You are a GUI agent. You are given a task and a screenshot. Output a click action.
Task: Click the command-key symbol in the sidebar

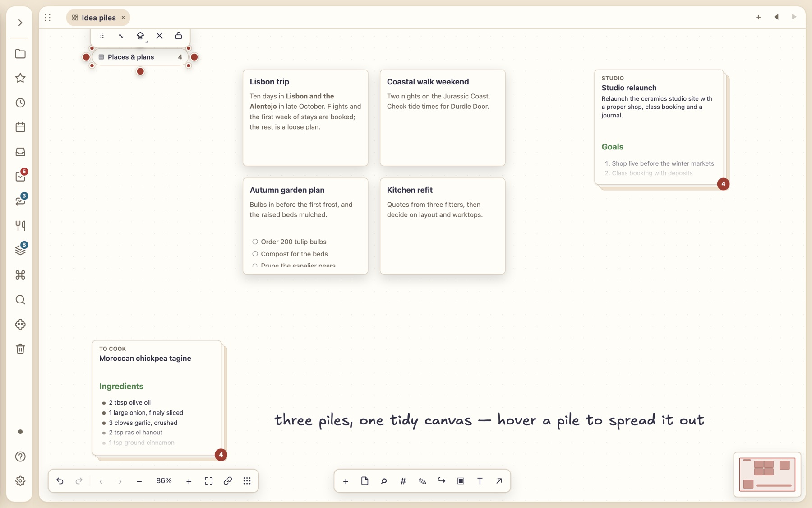coord(20,275)
